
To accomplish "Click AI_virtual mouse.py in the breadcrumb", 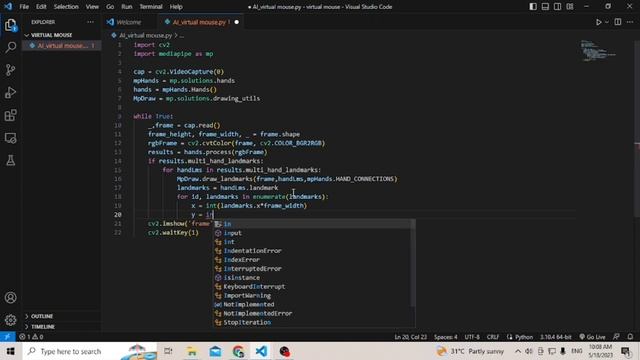I will pyautogui.click(x=145, y=36).
